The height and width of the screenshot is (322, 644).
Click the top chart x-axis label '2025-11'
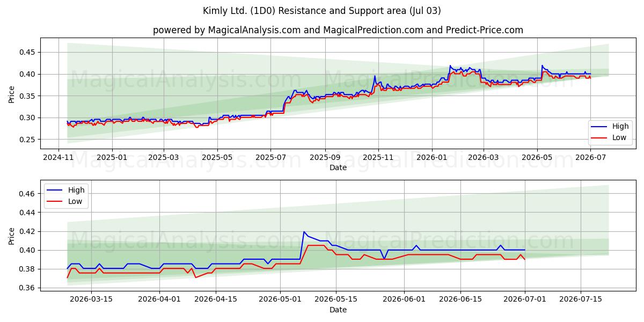tap(378, 158)
